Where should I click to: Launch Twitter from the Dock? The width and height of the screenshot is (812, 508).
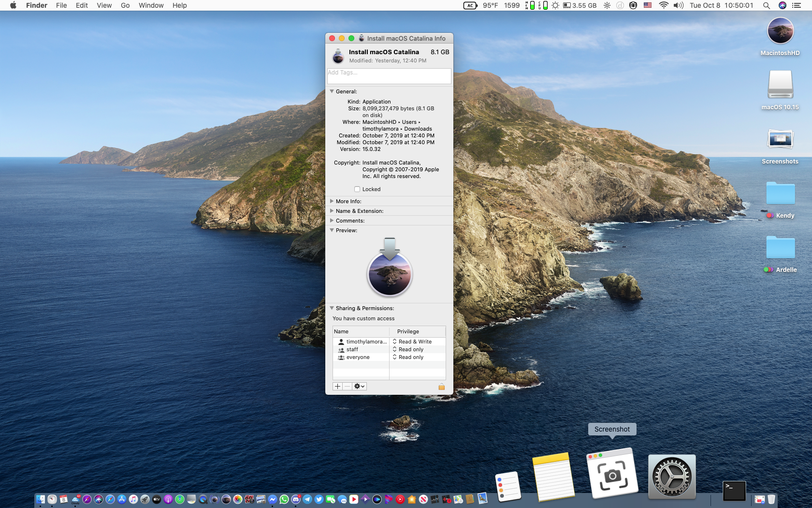[319, 499]
